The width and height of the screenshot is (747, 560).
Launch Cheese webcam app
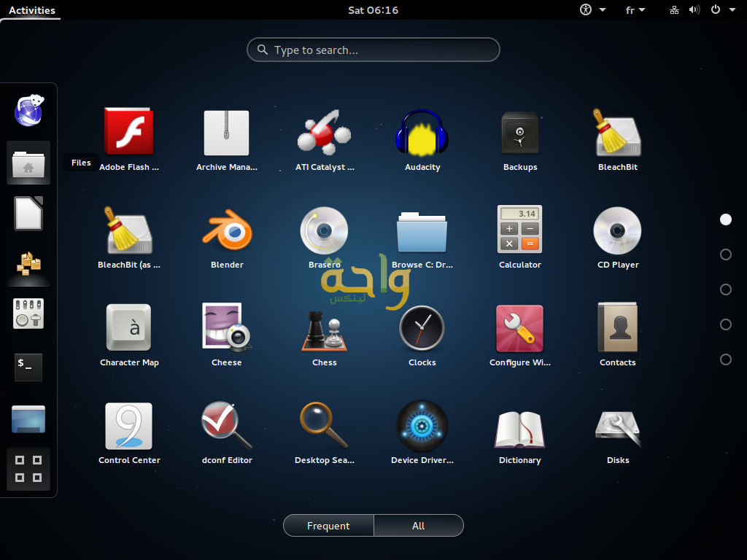click(x=227, y=327)
